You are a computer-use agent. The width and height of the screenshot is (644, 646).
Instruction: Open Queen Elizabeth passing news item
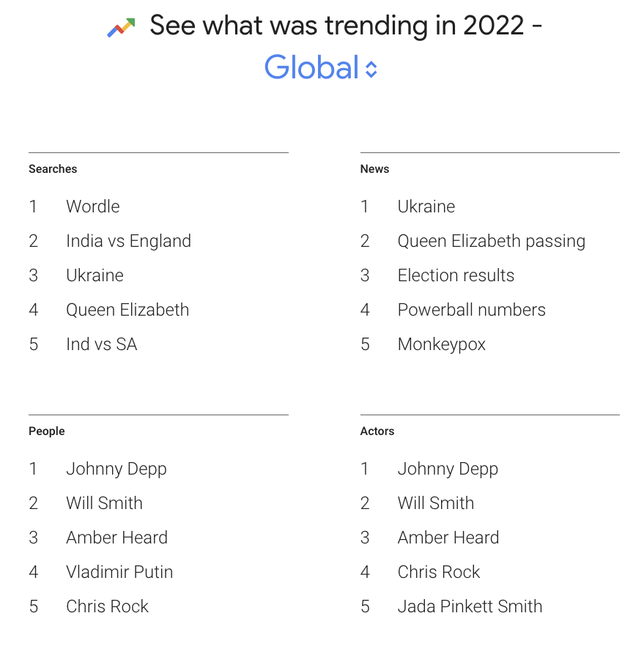coord(491,241)
